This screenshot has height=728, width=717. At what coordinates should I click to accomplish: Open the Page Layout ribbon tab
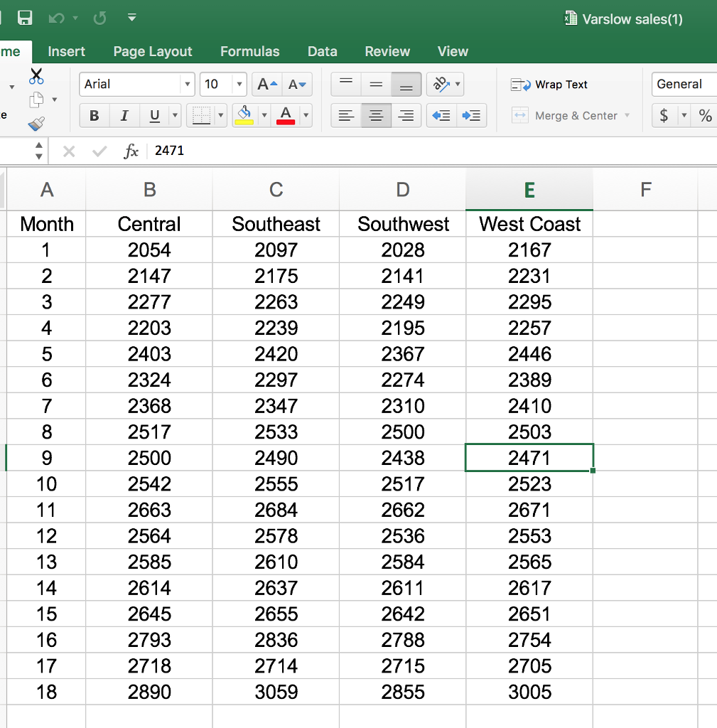point(153,51)
